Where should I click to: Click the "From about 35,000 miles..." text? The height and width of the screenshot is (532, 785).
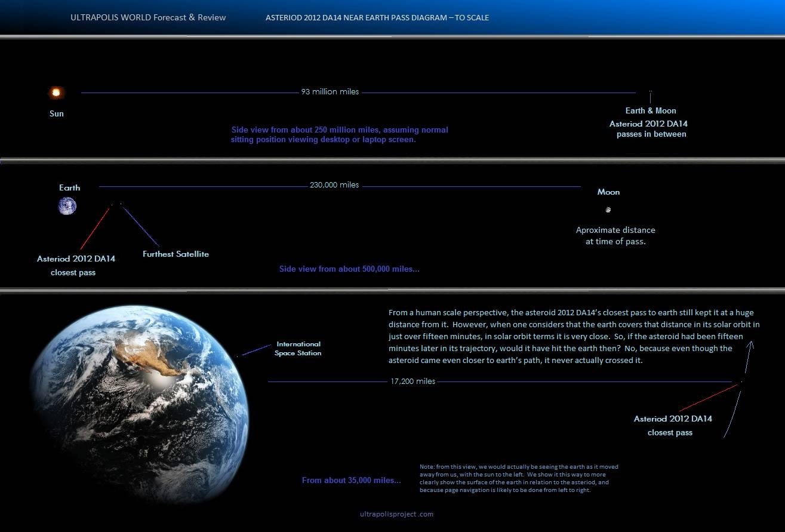[352, 480]
